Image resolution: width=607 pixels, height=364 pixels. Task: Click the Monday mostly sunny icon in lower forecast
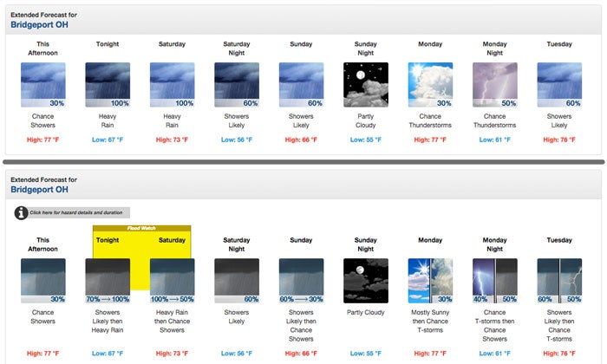tap(430, 280)
